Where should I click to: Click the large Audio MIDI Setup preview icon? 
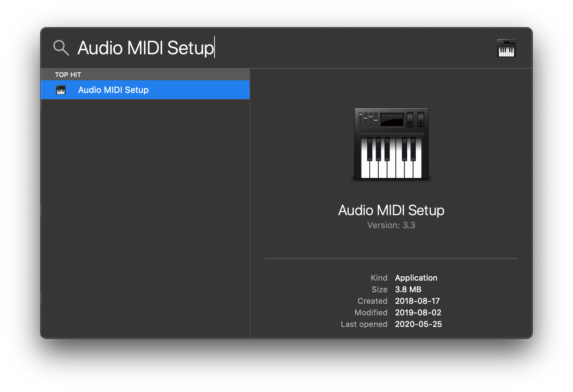pos(391,144)
